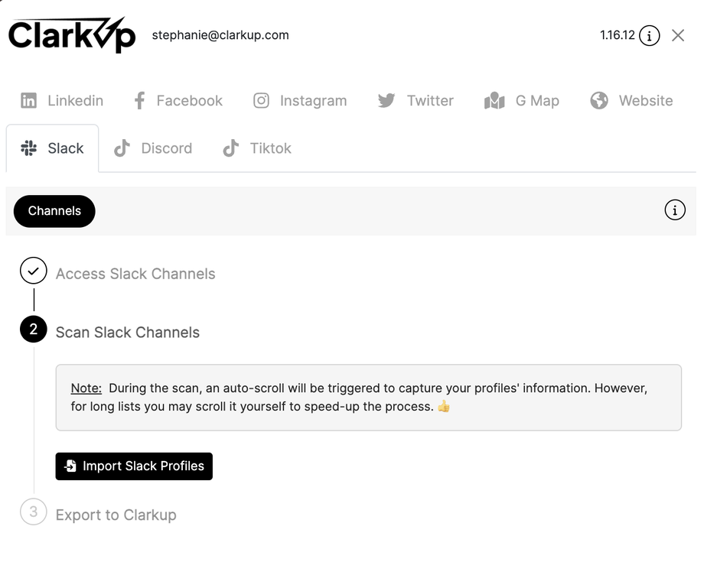The height and width of the screenshot is (588, 704).
Task: Switch to the Facebook tab
Action: pos(178,100)
